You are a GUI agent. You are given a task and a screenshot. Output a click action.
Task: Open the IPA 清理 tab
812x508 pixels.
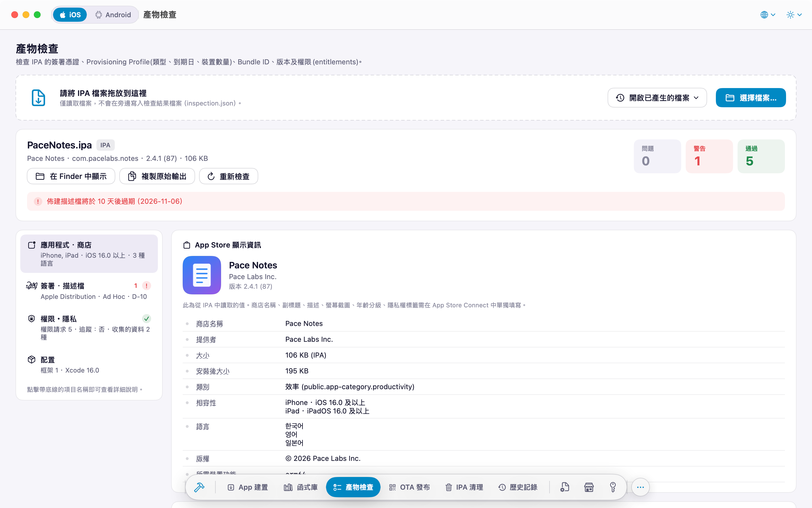coord(464,487)
